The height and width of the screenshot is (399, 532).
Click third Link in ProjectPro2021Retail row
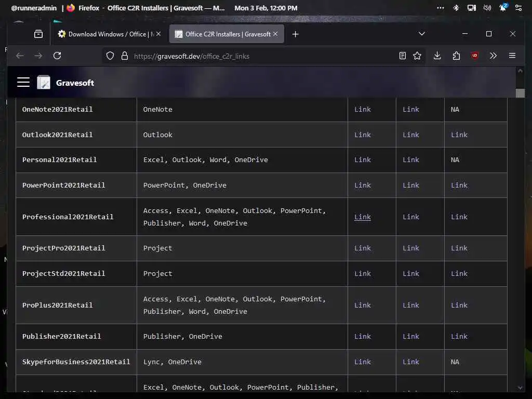click(x=459, y=248)
